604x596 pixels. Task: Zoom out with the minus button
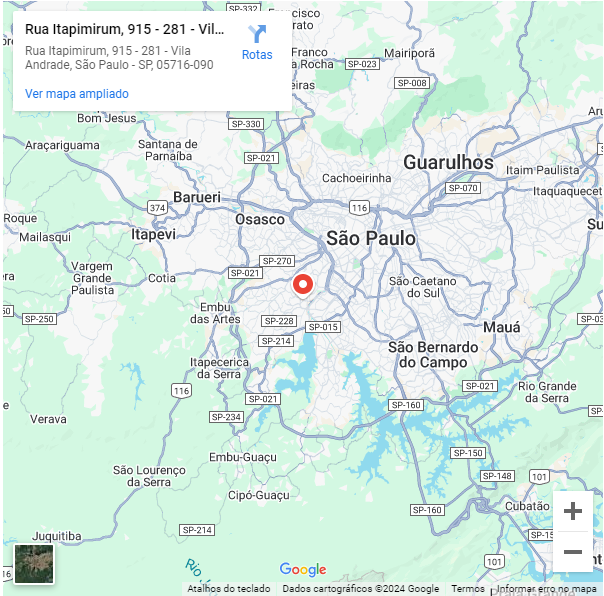(x=573, y=552)
